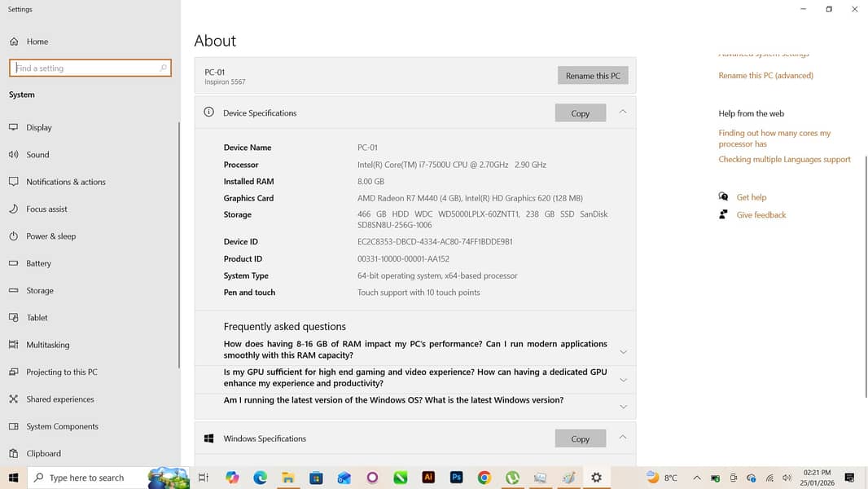
Task: Click the Rename this PC button
Action: pyautogui.click(x=593, y=76)
